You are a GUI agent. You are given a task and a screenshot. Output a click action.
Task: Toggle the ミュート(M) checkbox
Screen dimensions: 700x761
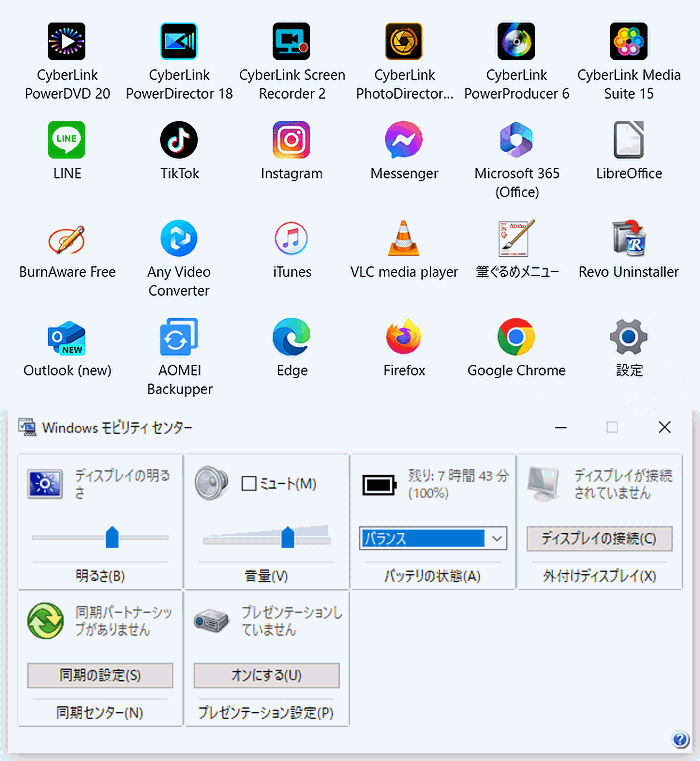click(249, 483)
